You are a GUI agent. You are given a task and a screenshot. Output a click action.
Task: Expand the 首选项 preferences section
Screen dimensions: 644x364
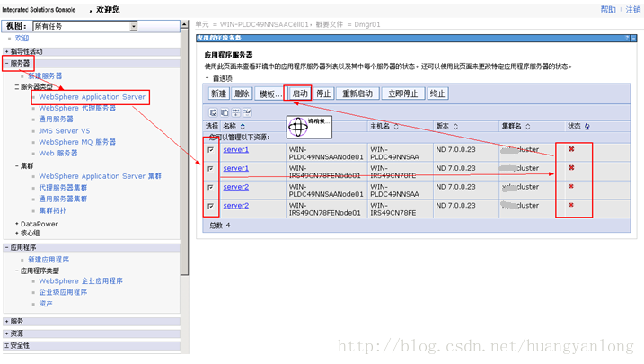(207, 78)
